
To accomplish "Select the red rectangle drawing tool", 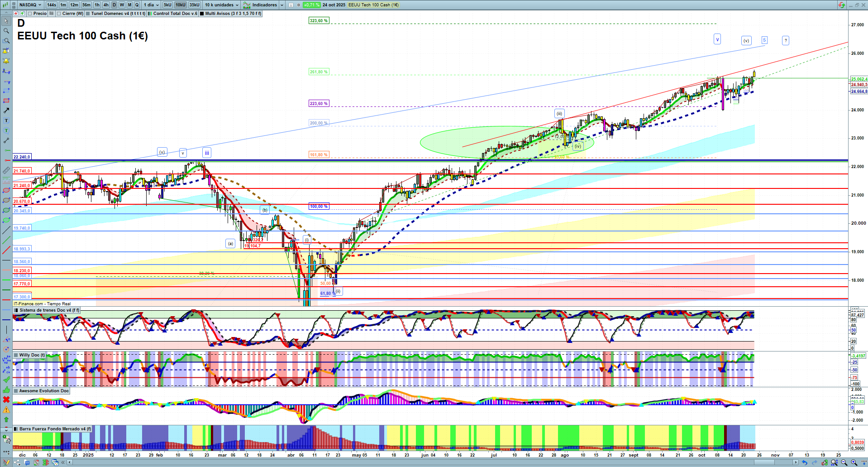I will click(x=6, y=101).
